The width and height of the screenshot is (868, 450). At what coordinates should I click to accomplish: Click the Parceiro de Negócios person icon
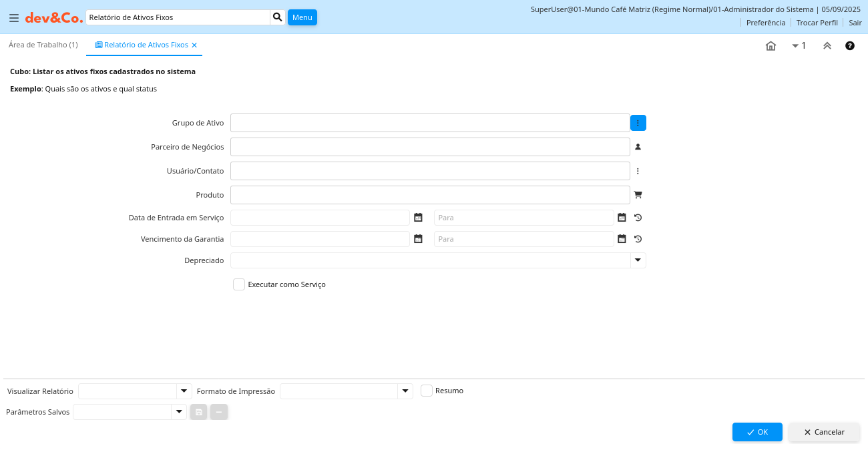coord(638,147)
